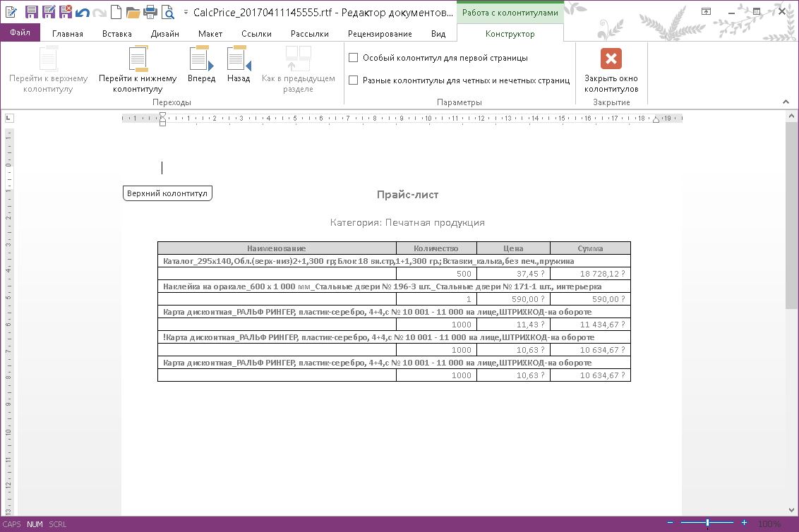799x532 pixels.
Task: Click the Цена column header
Action: point(513,248)
